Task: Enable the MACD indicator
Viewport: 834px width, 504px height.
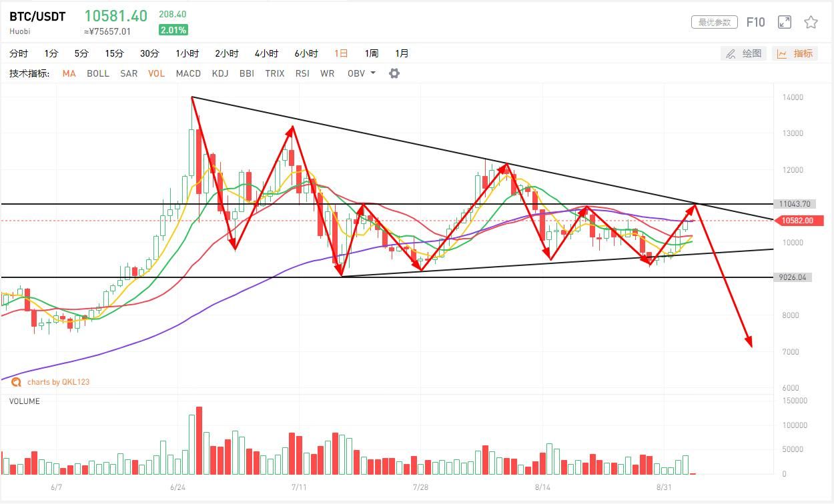Action: tap(188, 73)
